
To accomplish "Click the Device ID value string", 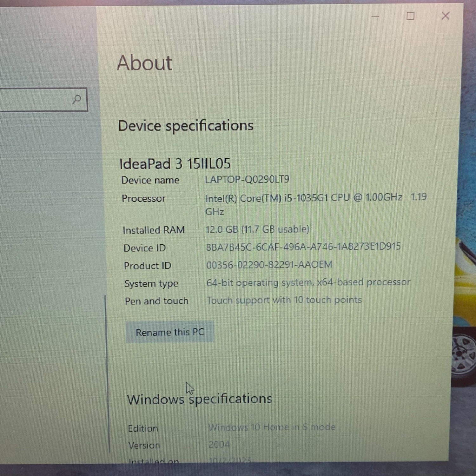I will click(303, 247).
